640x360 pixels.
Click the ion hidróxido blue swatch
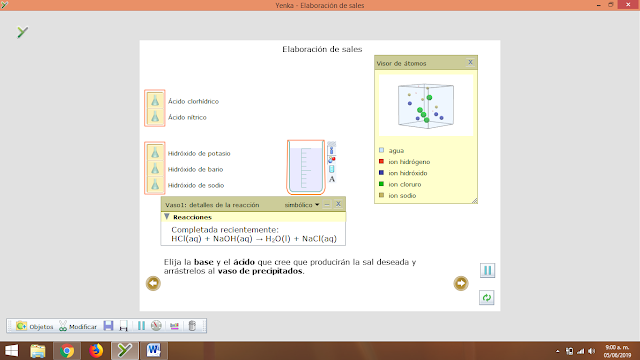coord(381,173)
